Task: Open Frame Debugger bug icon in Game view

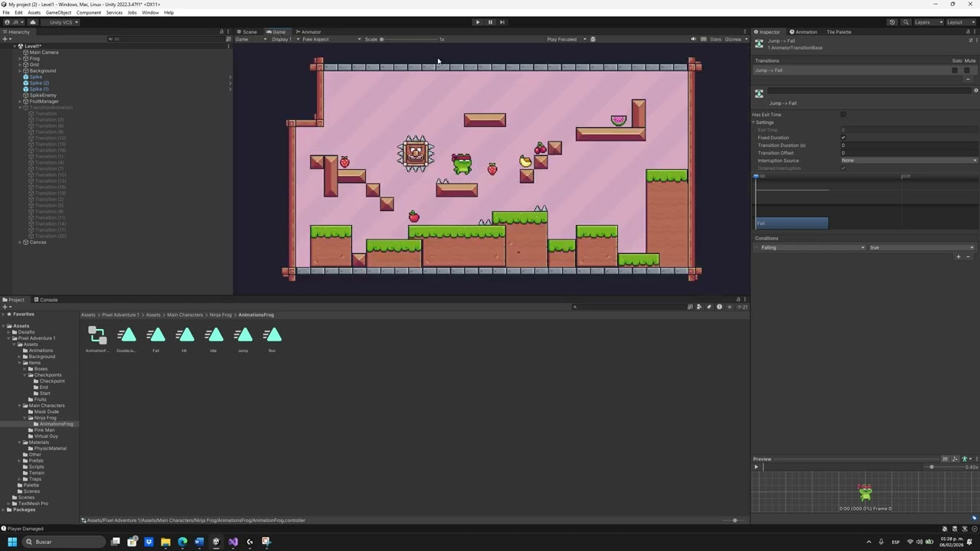Action: point(593,39)
